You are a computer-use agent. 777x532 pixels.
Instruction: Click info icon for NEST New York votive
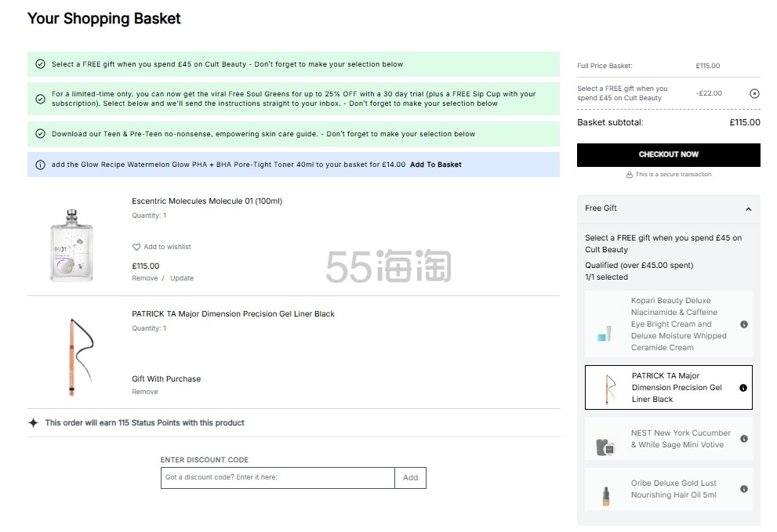744,439
